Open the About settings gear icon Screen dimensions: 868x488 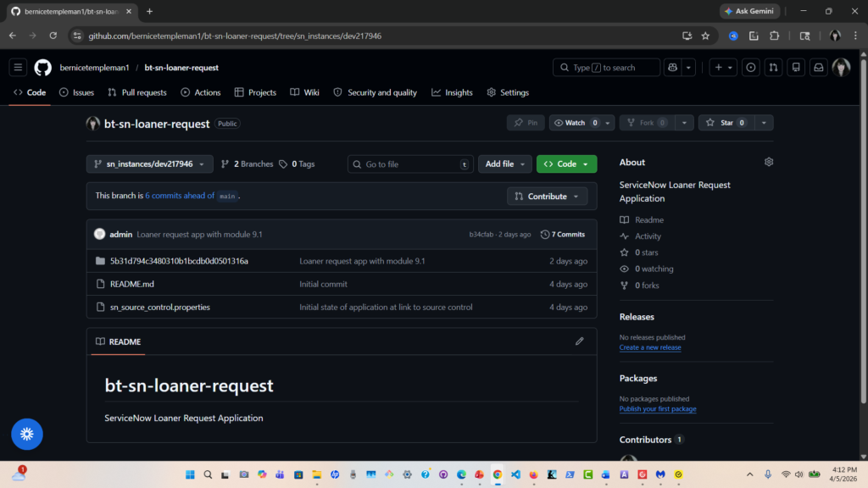(x=769, y=162)
